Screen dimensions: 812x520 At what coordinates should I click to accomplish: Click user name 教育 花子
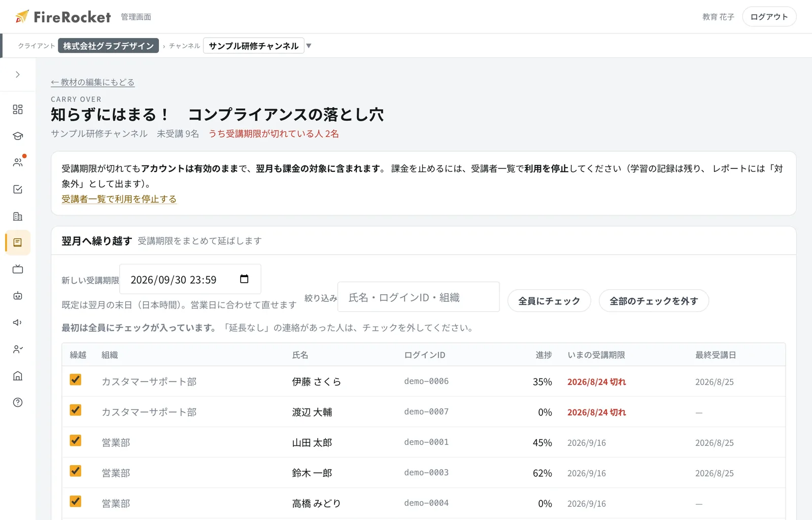pos(718,17)
